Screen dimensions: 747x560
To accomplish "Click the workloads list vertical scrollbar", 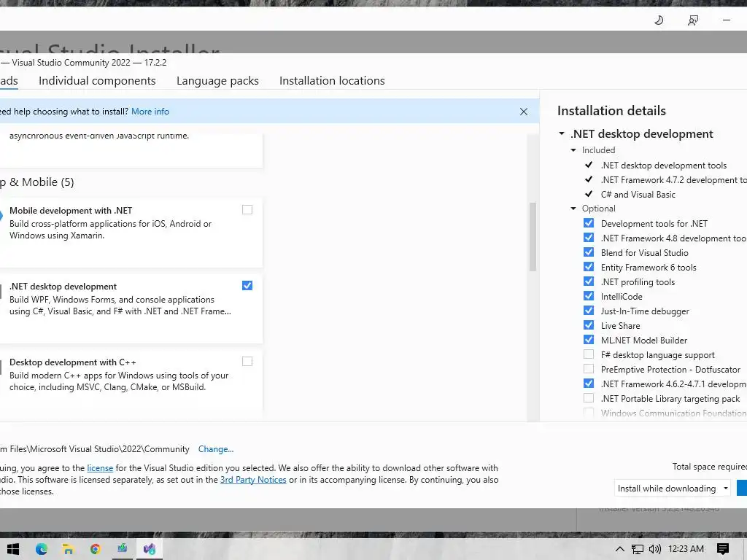I will tap(533, 237).
